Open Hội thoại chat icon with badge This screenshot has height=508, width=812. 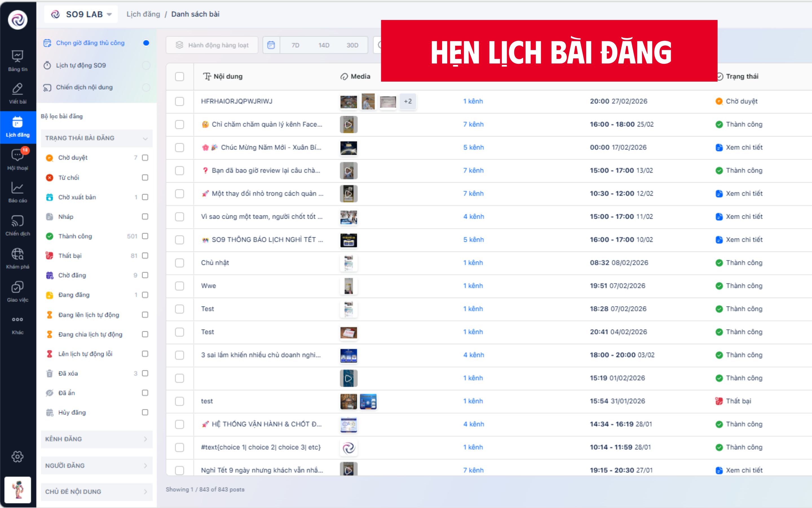[x=17, y=155]
